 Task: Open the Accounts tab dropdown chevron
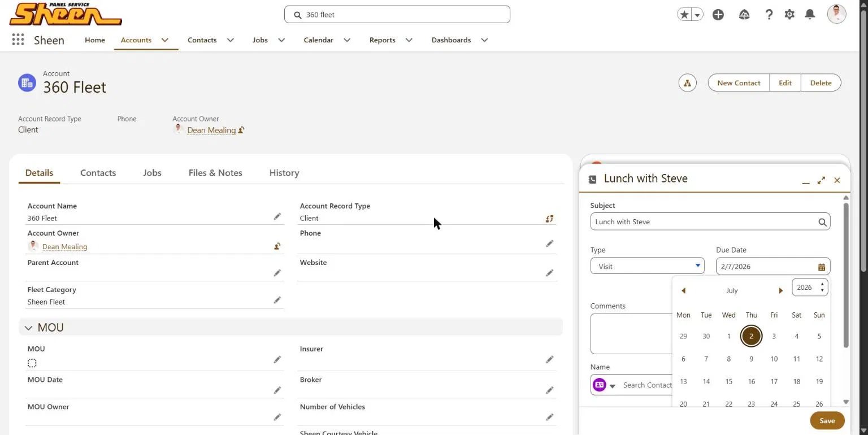coord(165,40)
